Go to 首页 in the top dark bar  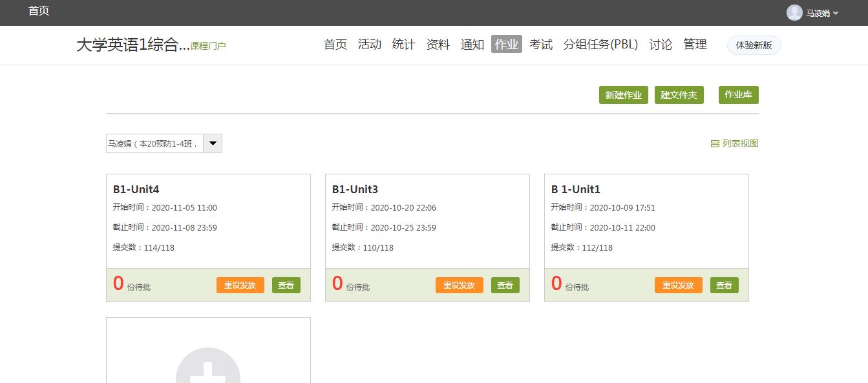[39, 11]
